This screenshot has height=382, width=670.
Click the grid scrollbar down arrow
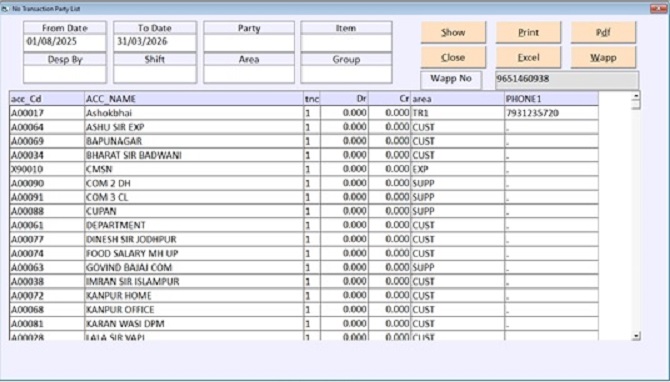636,336
